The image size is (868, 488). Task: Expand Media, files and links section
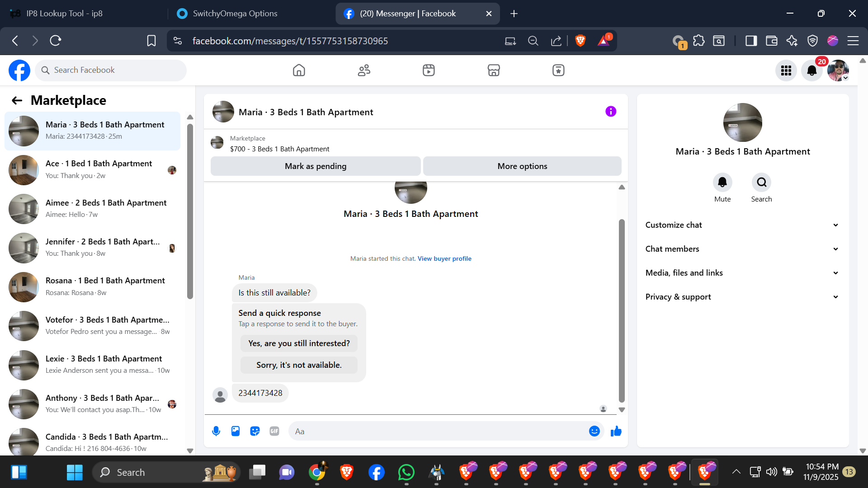[x=742, y=273]
